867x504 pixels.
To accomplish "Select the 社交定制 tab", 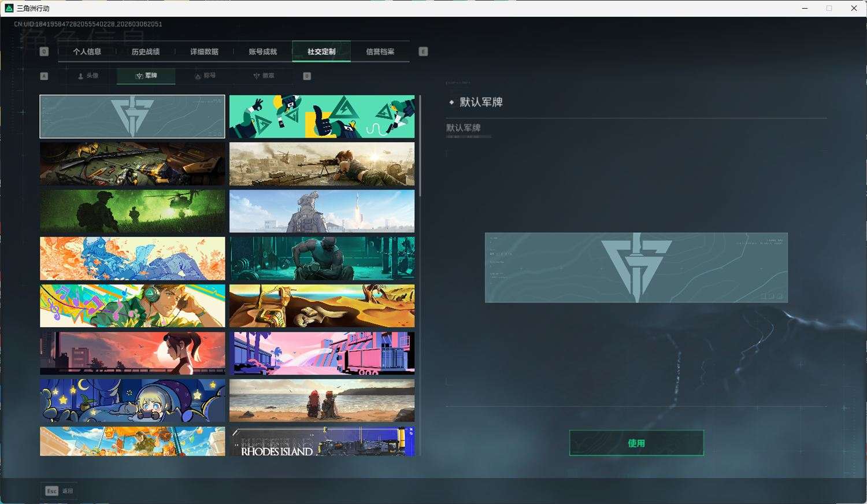I will (x=321, y=51).
